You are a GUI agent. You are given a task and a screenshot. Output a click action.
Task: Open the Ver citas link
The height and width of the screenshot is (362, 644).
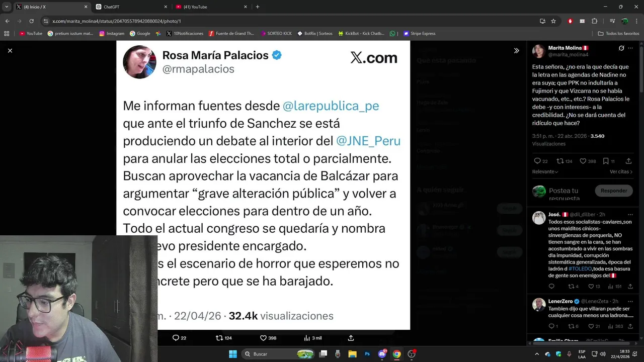tap(621, 171)
